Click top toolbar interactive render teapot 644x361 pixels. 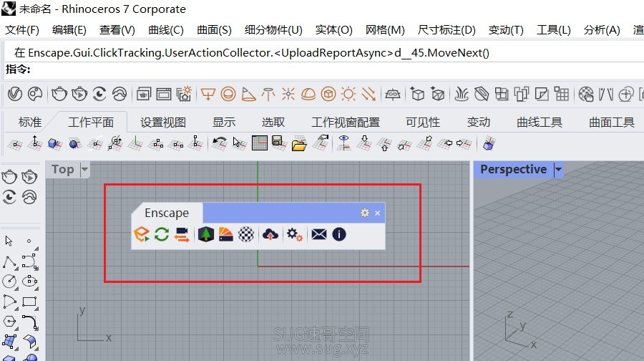79,94
